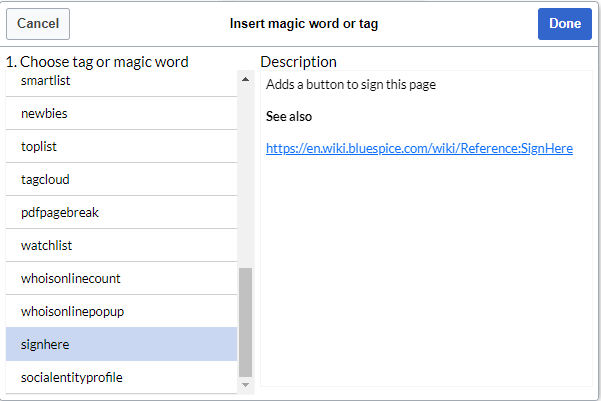Image resolution: width=601 pixels, height=401 pixels.
Task: Pick the tagcloud tag
Action: [x=121, y=179]
